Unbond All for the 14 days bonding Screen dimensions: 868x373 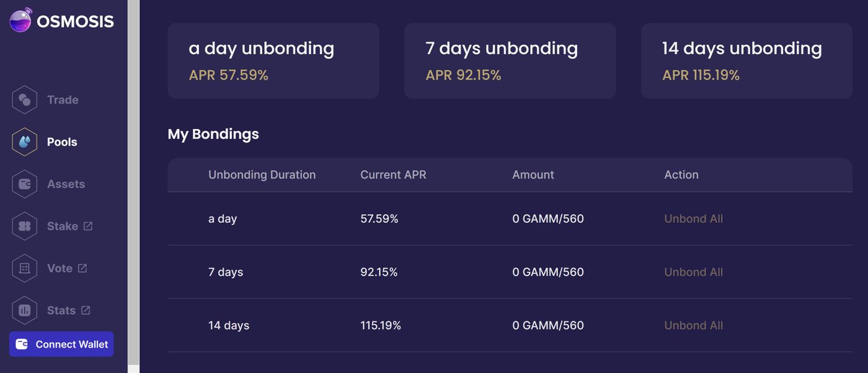tap(694, 325)
